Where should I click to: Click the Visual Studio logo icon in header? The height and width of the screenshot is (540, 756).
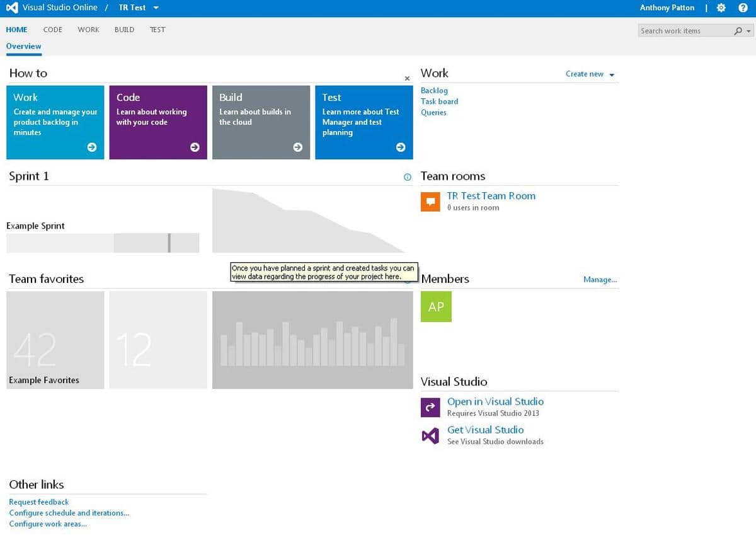tap(12, 8)
